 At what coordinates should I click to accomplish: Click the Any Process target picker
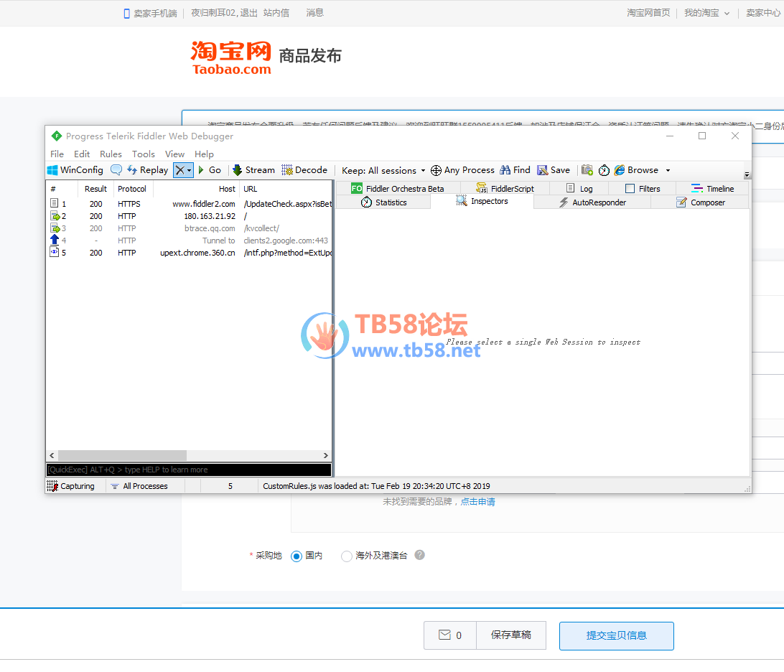click(x=462, y=170)
